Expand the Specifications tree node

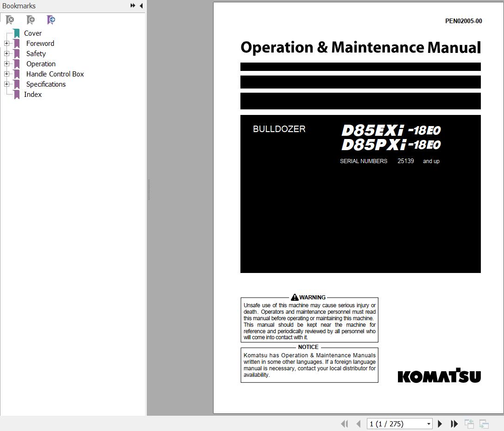coord(6,84)
